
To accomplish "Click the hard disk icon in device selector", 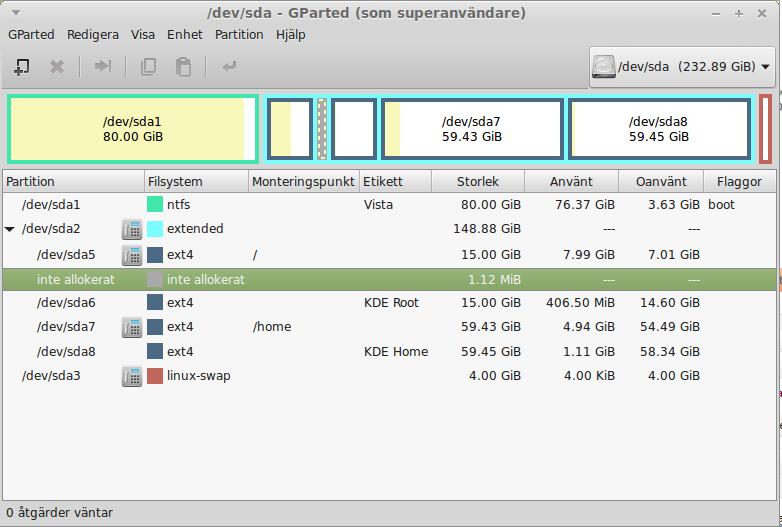I will click(603, 66).
